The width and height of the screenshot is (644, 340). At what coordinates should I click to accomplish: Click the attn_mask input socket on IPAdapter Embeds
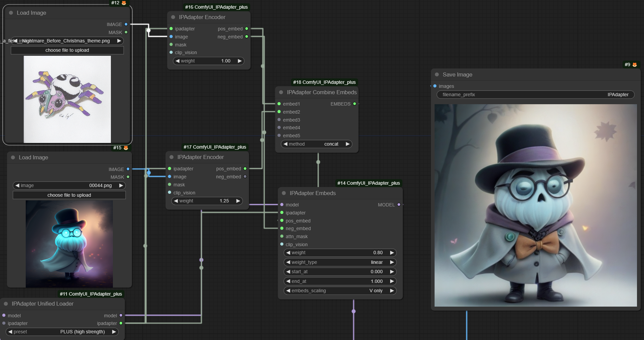[282, 236]
